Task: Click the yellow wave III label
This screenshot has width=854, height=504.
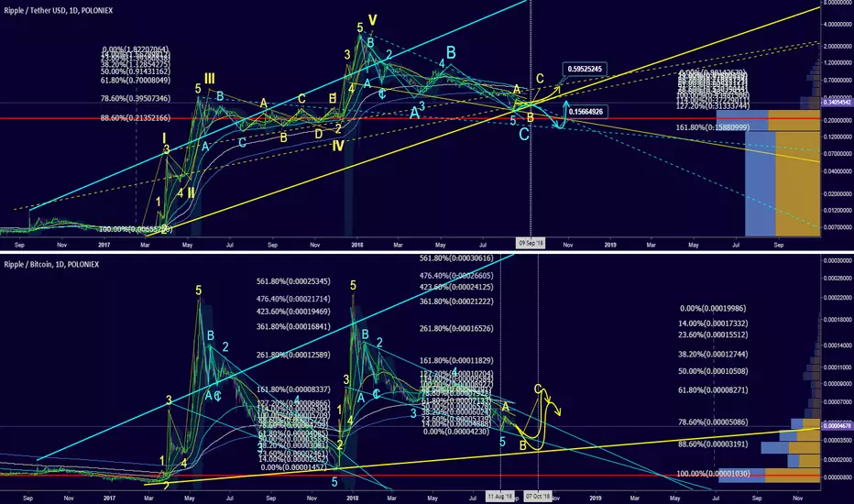Action: [209, 79]
